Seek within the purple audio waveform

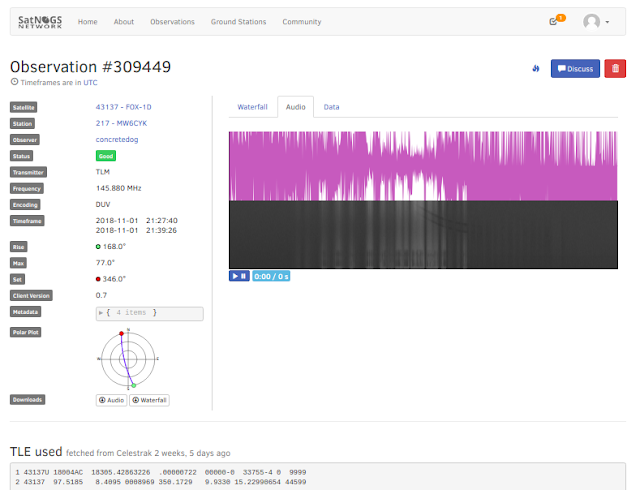point(423,166)
